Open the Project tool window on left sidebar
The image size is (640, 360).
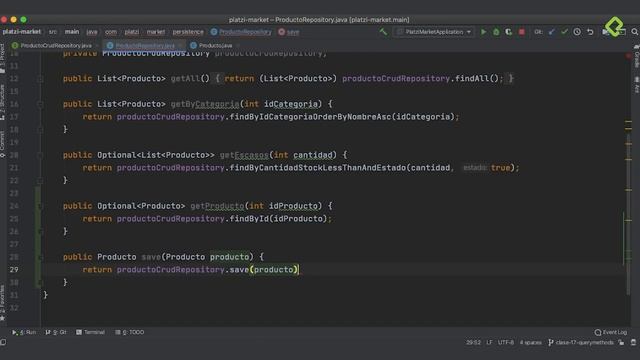pyautogui.click(x=2, y=58)
